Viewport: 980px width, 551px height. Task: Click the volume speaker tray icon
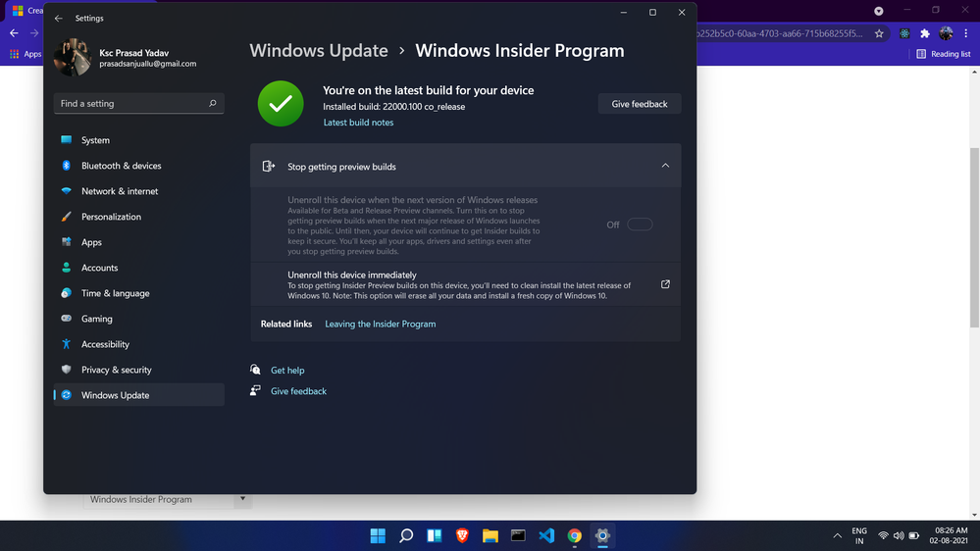[899, 536]
